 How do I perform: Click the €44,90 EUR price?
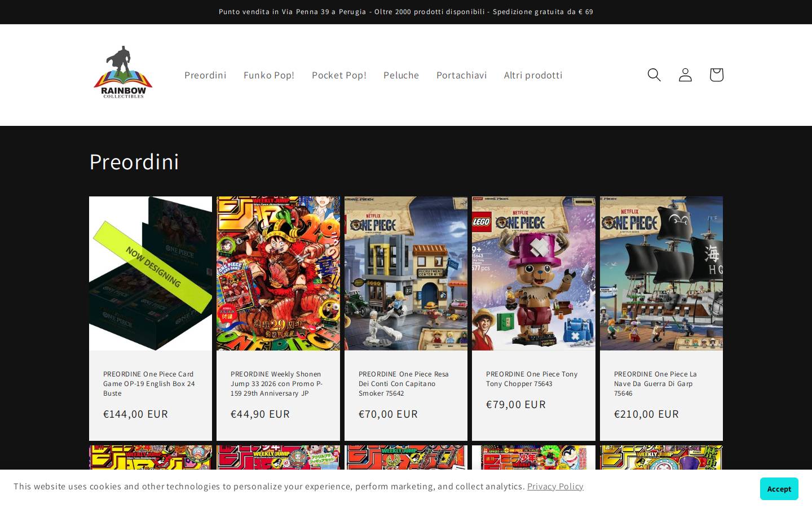260,414
